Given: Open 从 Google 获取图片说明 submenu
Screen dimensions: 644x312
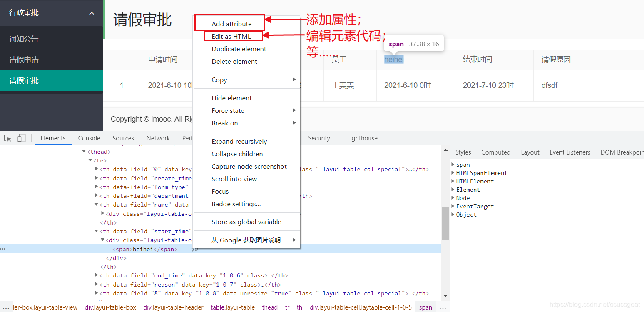Looking at the screenshot, I should click(x=246, y=240).
